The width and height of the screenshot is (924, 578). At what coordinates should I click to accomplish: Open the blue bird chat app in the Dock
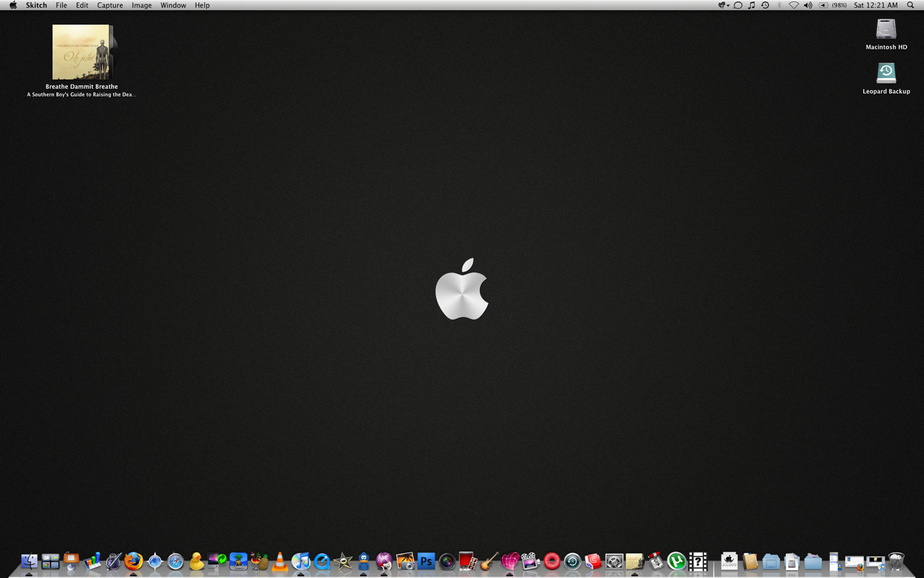[x=363, y=561]
